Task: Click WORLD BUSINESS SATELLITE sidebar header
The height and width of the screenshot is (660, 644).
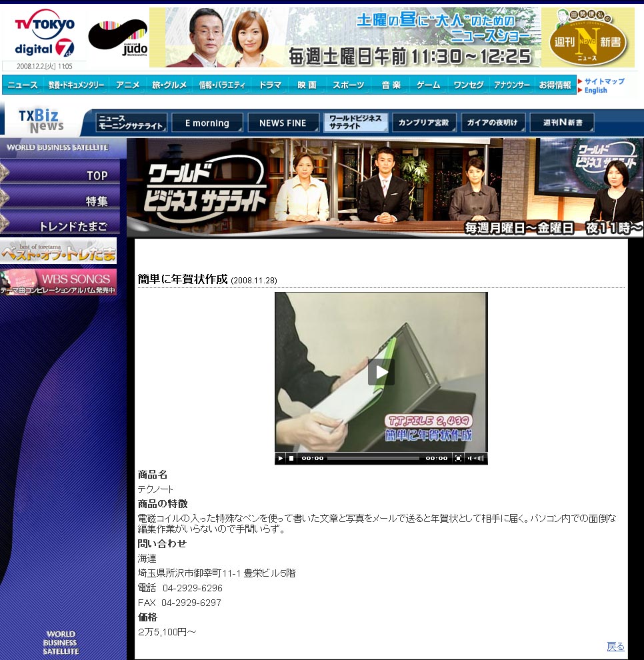Action: click(57, 147)
